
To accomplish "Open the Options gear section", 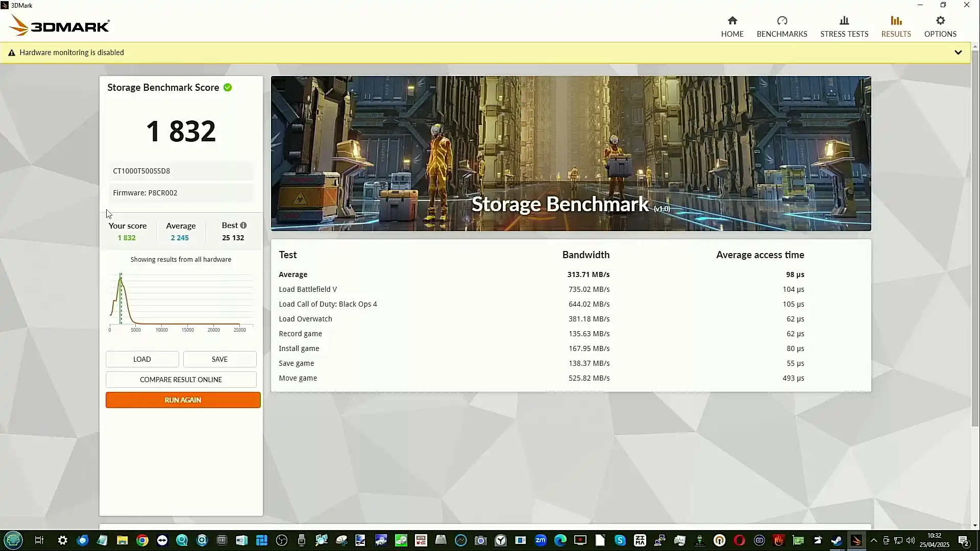I will click(x=940, y=27).
